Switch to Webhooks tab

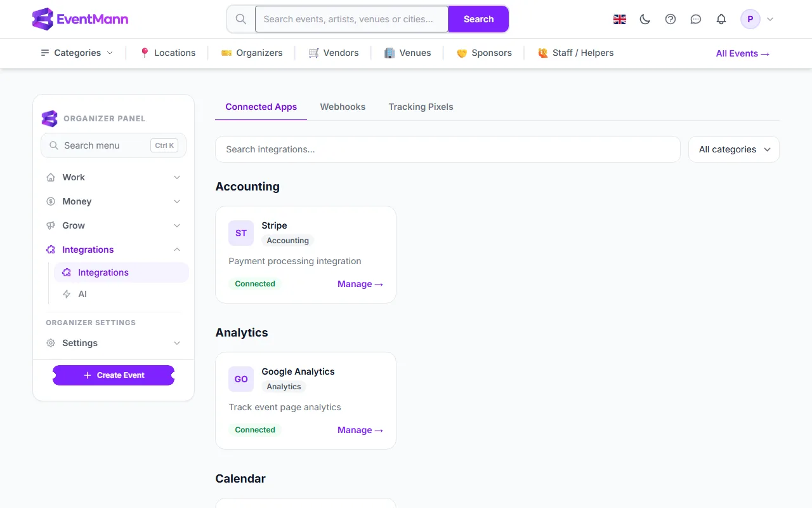point(343,107)
